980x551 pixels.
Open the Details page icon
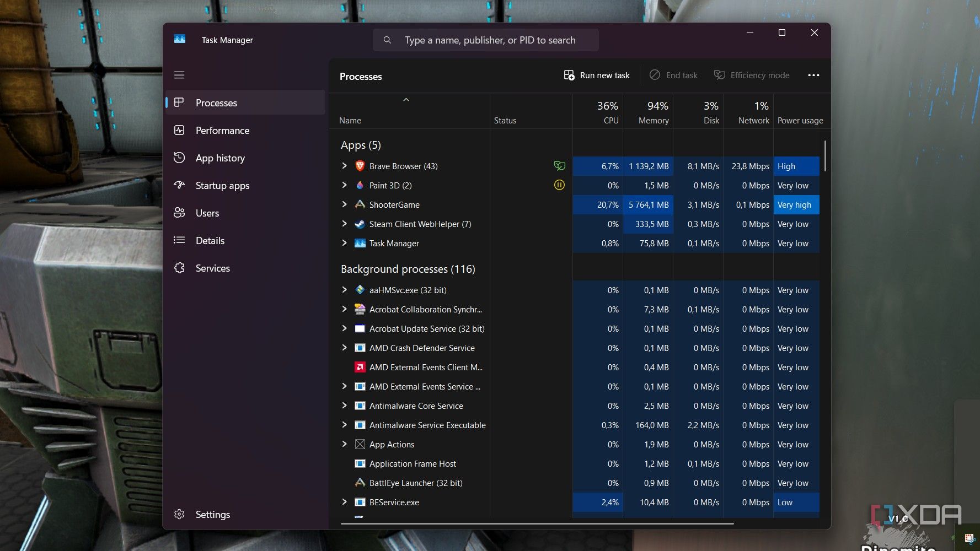tap(179, 240)
